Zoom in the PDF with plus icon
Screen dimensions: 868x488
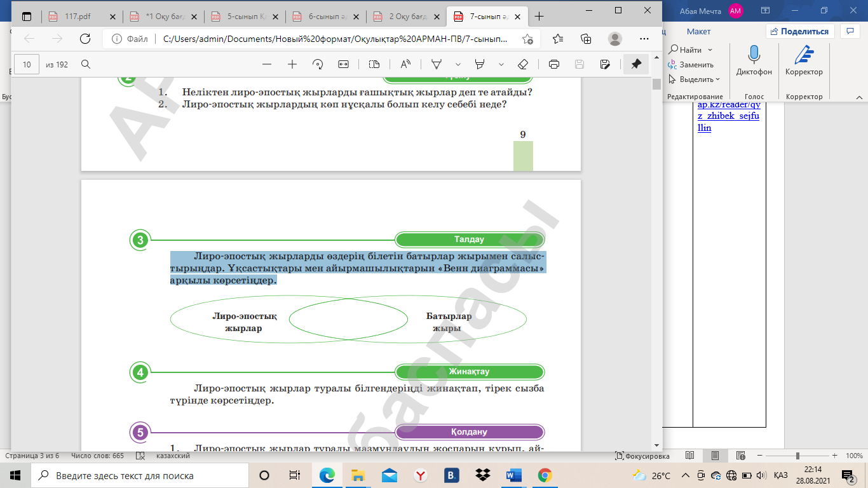(292, 64)
